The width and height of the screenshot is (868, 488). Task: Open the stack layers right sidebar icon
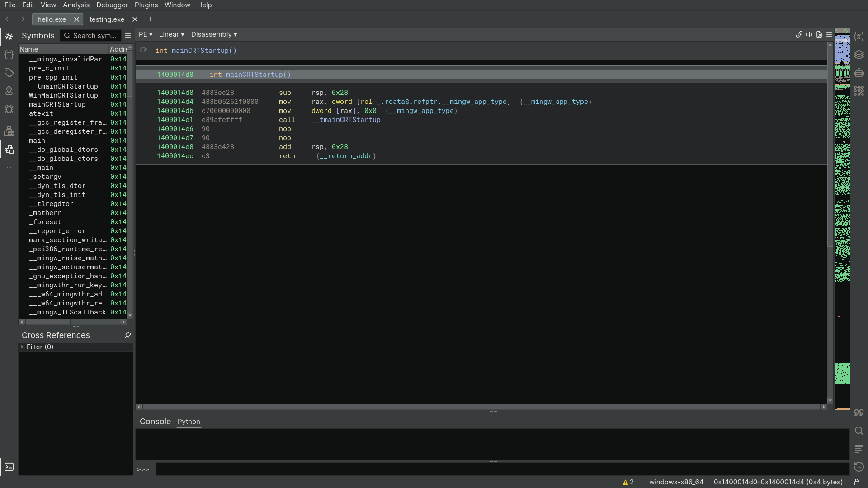(x=859, y=55)
